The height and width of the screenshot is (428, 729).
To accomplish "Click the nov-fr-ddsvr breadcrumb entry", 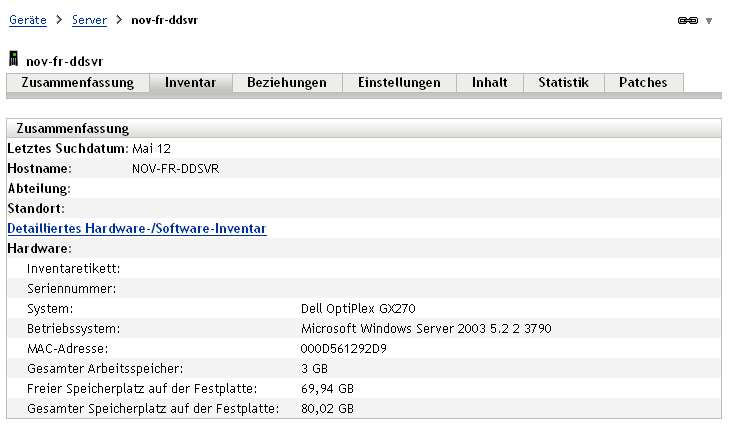I will pyautogui.click(x=164, y=20).
